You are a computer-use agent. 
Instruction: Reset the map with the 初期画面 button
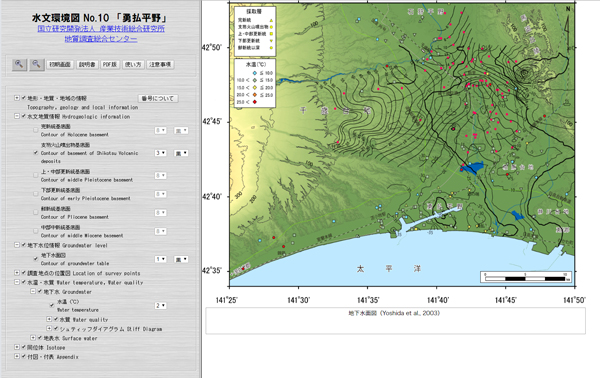(x=60, y=65)
